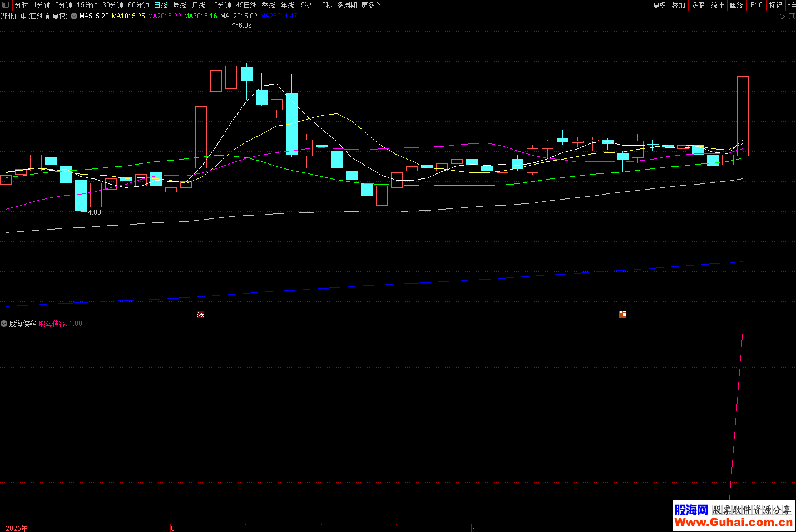Open the 画线 drawing tools
This screenshot has width=796, height=532.
(x=737, y=5)
